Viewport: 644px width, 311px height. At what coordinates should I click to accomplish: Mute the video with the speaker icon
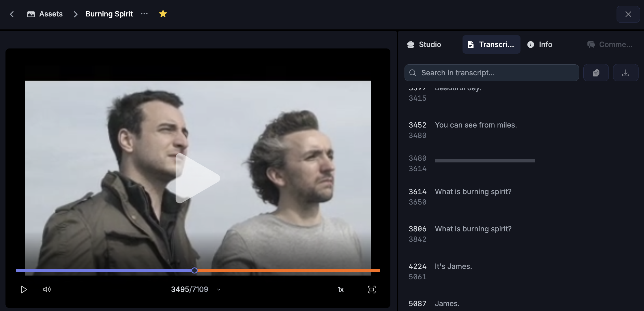pyautogui.click(x=47, y=289)
